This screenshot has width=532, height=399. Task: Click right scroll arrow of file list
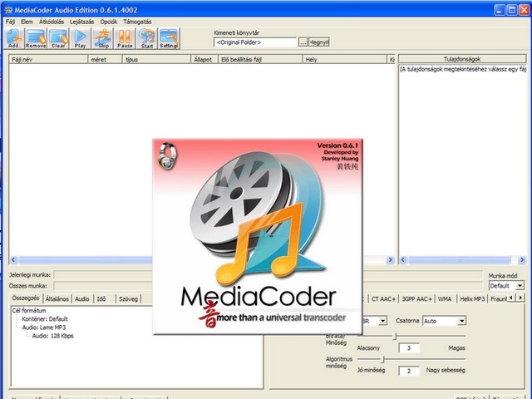click(390, 260)
